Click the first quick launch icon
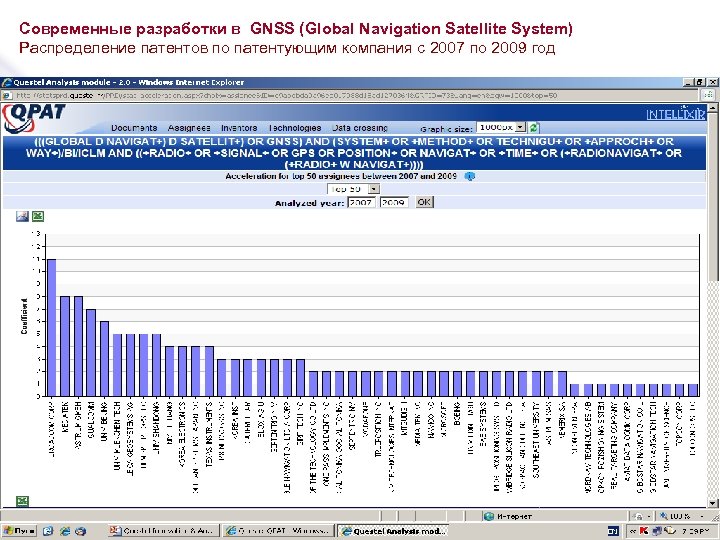720x540 pixels. (x=48, y=531)
